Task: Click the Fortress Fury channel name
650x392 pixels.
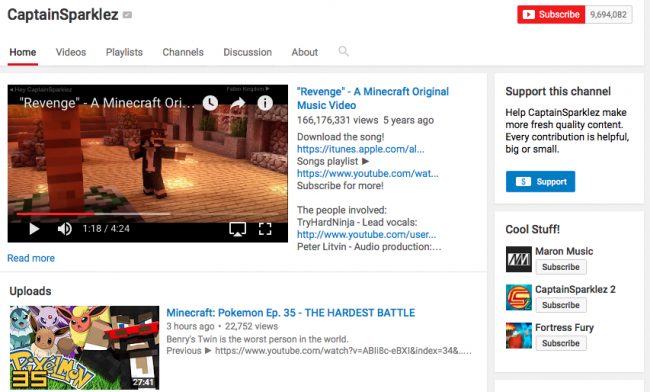Action: click(x=564, y=327)
